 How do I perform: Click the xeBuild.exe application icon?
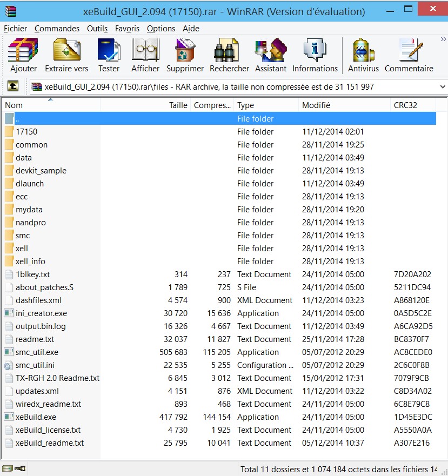point(9,417)
